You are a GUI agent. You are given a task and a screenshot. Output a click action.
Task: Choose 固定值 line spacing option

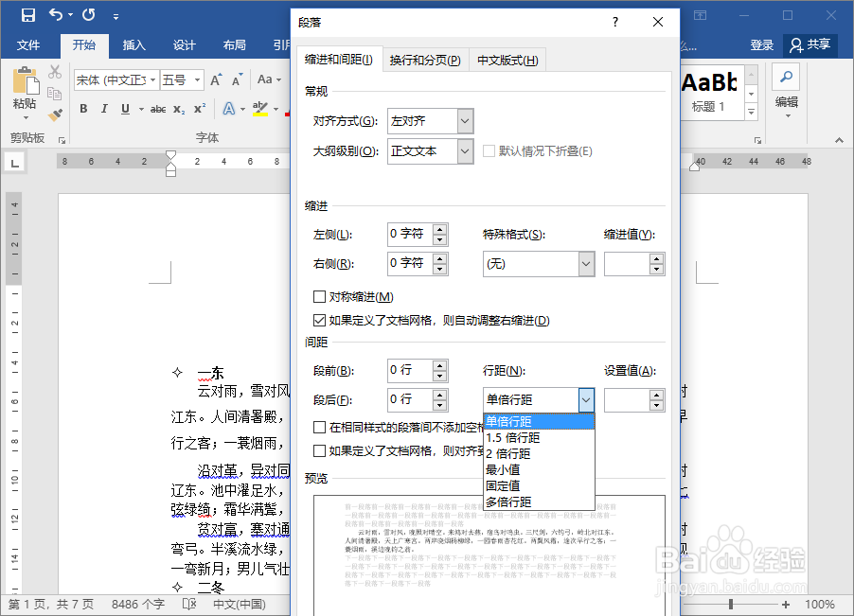click(x=539, y=485)
